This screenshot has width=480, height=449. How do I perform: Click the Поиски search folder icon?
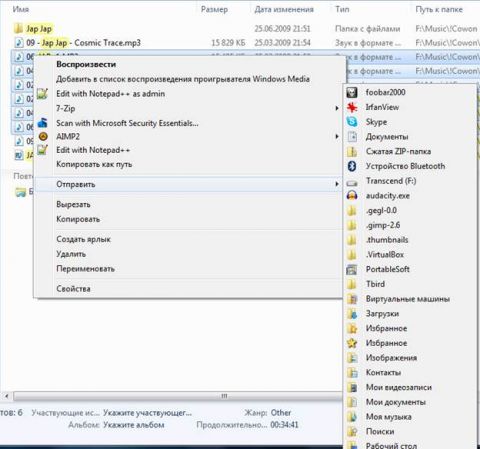point(352,431)
